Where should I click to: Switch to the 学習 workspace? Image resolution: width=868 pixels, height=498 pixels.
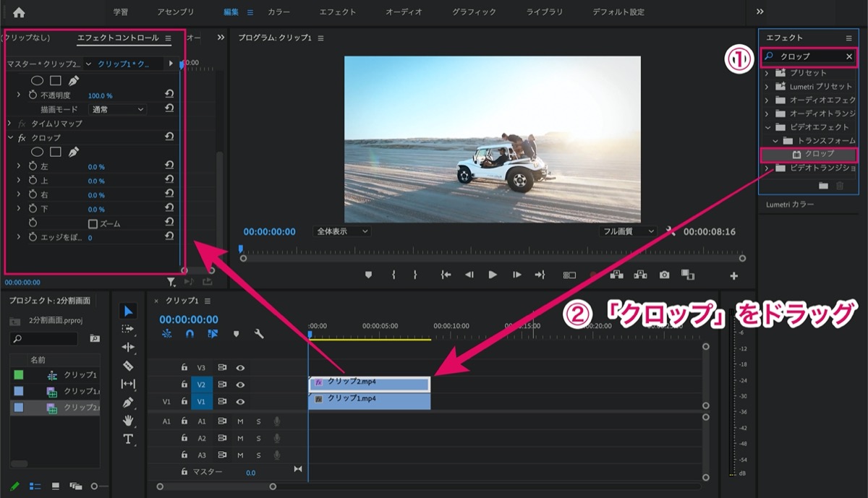click(121, 12)
